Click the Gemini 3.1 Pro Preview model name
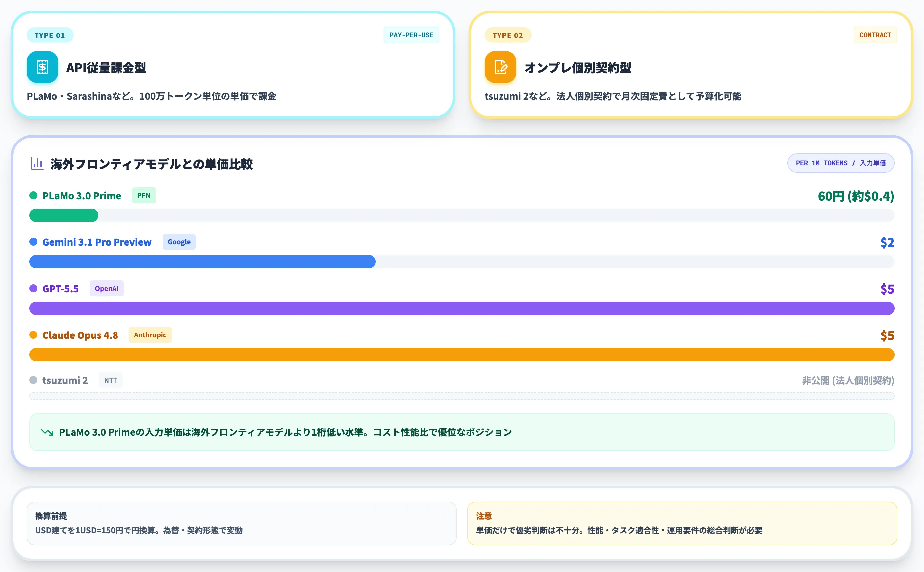 pyautogui.click(x=97, y=242)
